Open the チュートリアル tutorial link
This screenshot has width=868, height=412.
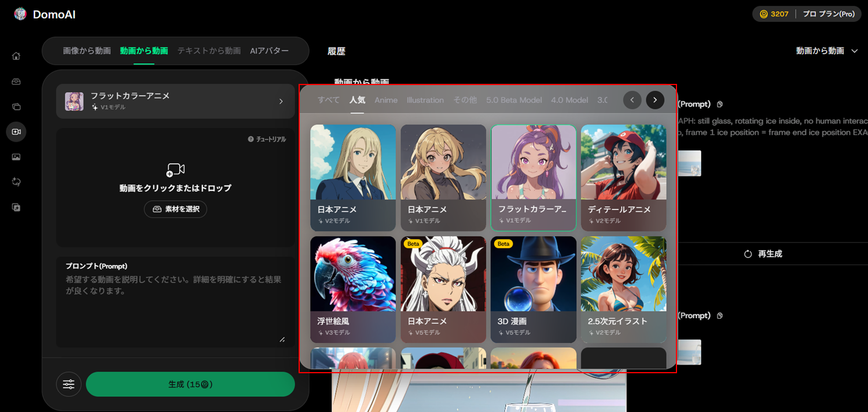(x=267, y=139)
